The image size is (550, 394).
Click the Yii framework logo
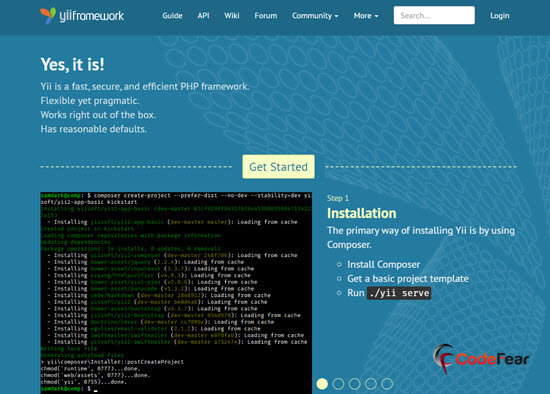[x=82, y=15]
